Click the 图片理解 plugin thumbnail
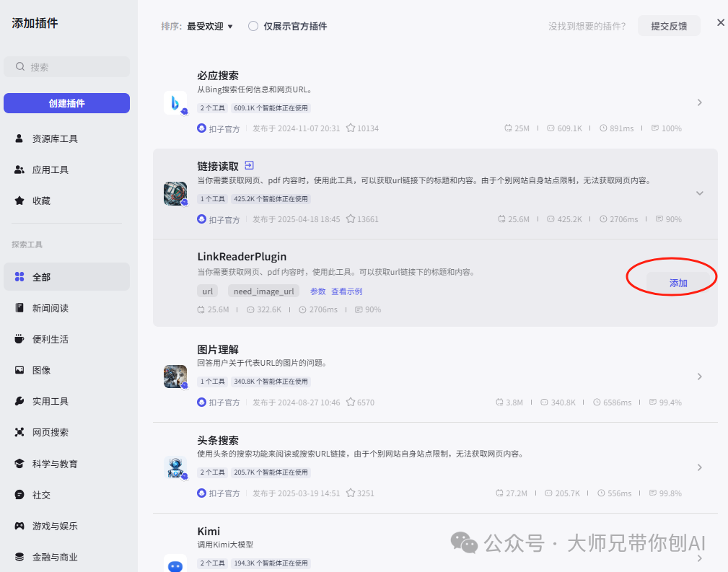 click(x=175, y=377)
